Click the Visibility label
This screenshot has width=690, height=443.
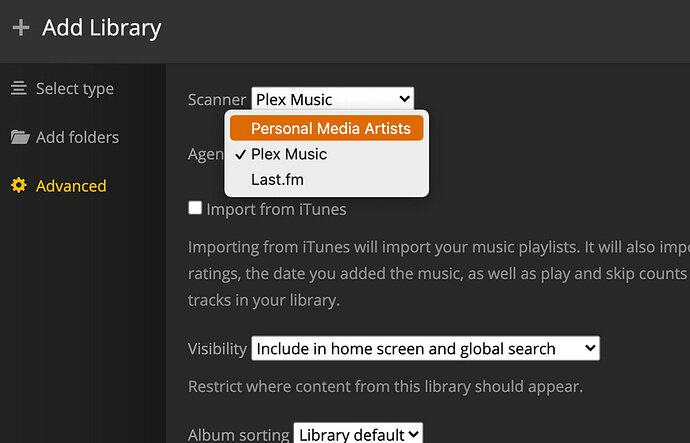coord(217,349)
